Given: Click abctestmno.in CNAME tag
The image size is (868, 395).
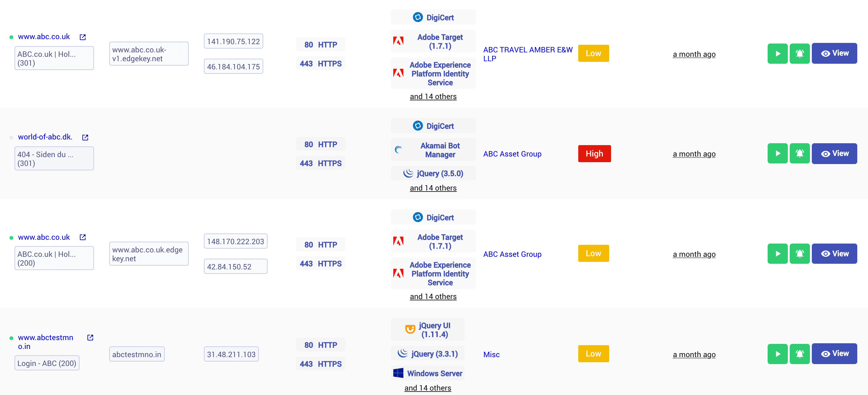Looking at the screenshot, I should (137, 354).
